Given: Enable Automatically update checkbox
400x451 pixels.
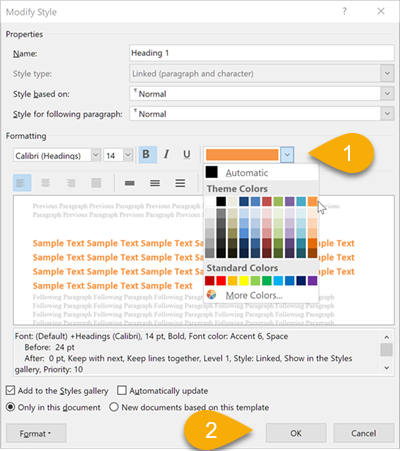Looking at the screenshot, I should [x=122, y=390].
